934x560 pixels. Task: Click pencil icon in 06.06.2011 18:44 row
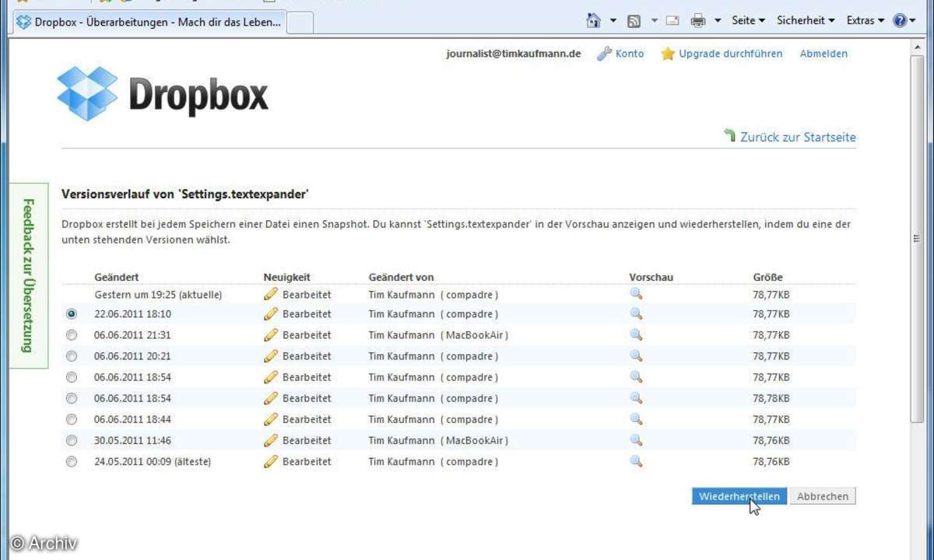pyautogui.click(x=270, y=419)
